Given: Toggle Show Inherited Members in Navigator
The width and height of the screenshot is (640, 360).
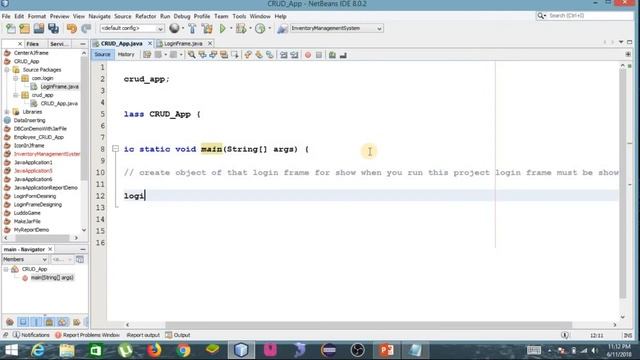Looking at the screenshot, I should (x=10, y=322).
